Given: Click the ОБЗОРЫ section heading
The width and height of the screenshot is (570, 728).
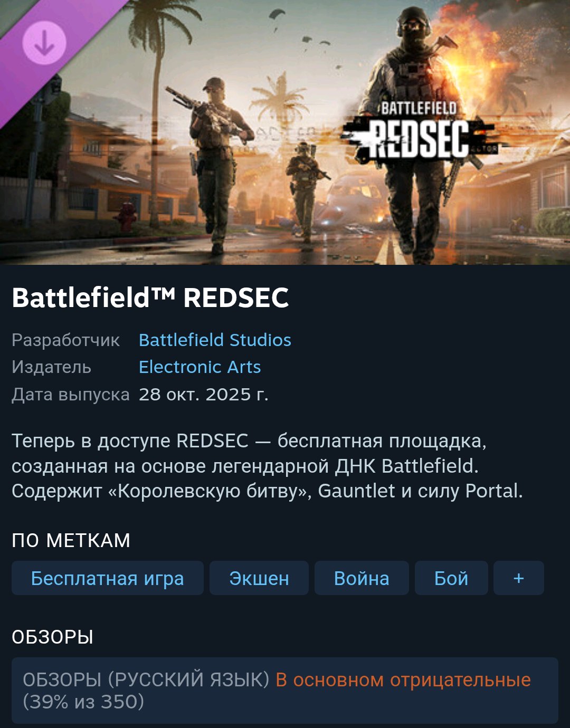Looking at the screenshot, I should (52, 637).
